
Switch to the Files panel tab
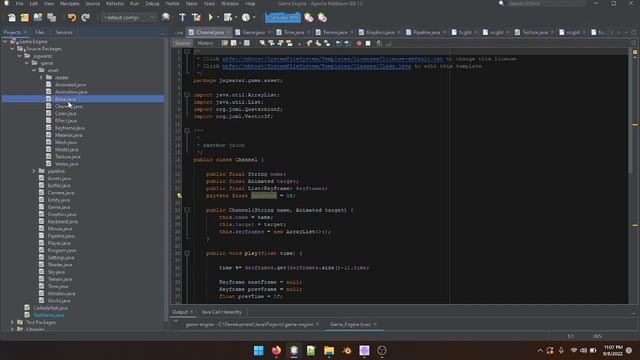click(40, 32)
